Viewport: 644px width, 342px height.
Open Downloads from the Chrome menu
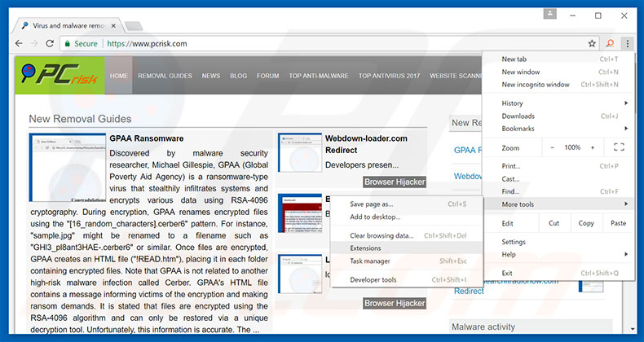[559, 116]
